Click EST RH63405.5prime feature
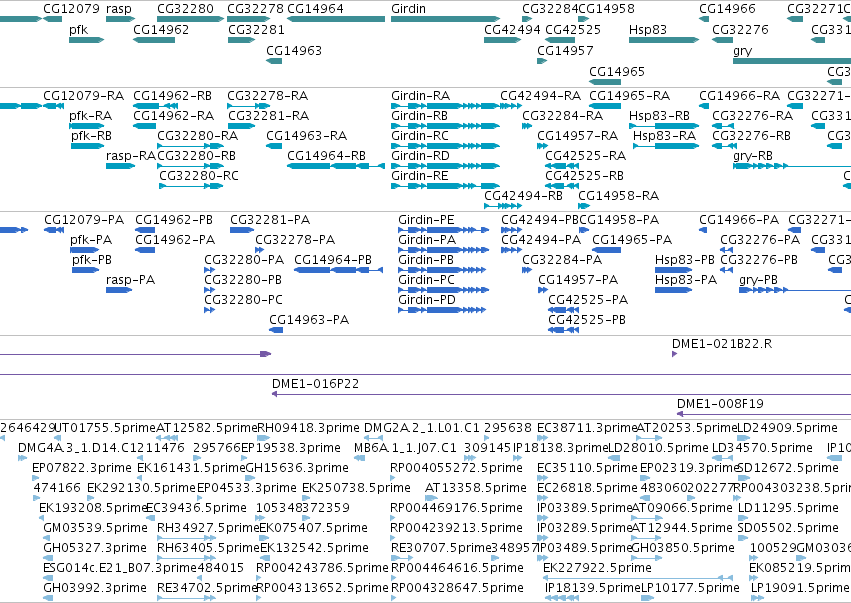This screenshot has width=851, height=603. (186, 558)
